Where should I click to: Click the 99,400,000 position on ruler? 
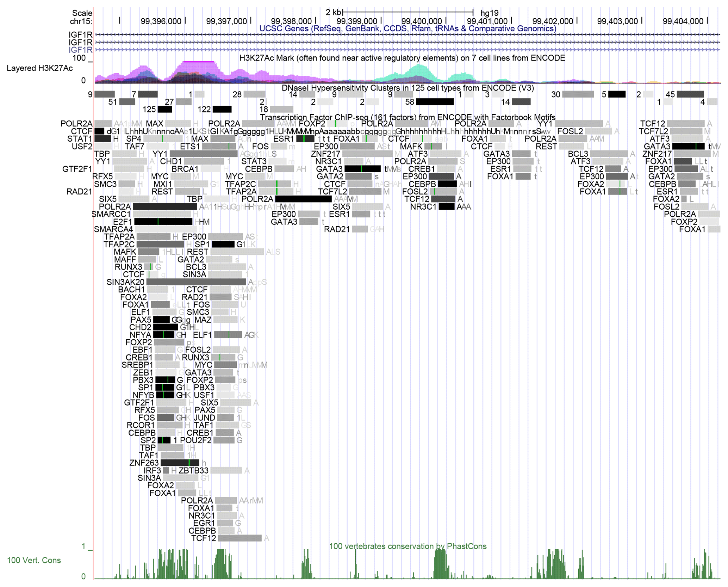pos(421,21)
